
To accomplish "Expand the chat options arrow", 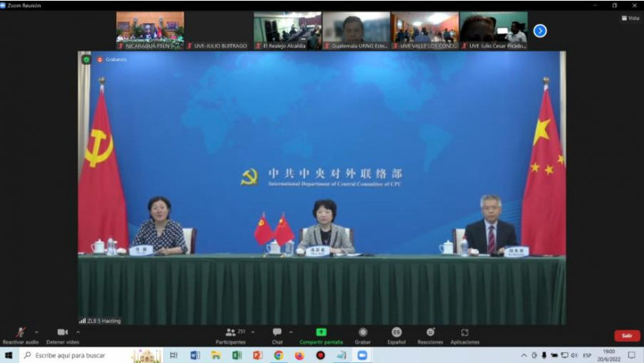I will tap(291, 333).
